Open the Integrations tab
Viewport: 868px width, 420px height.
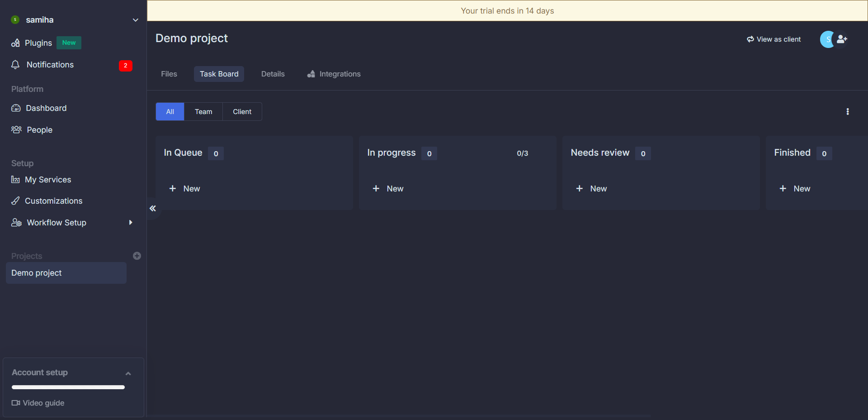340,74
